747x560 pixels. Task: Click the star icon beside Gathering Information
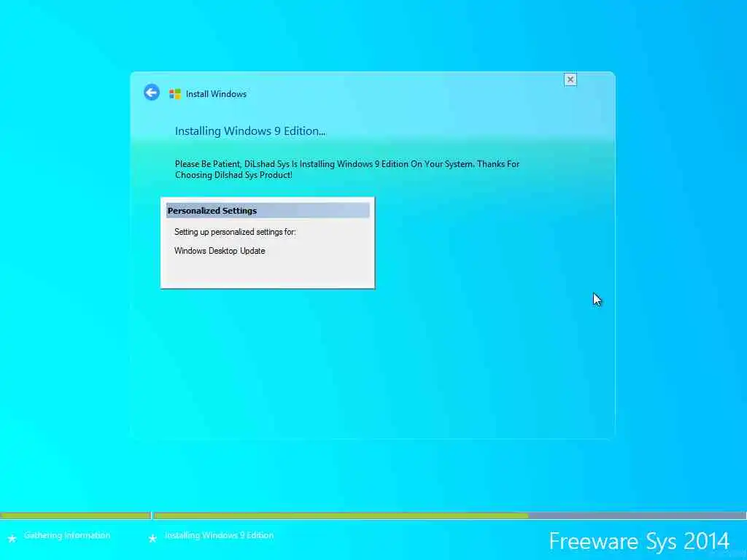coord(12,538)
